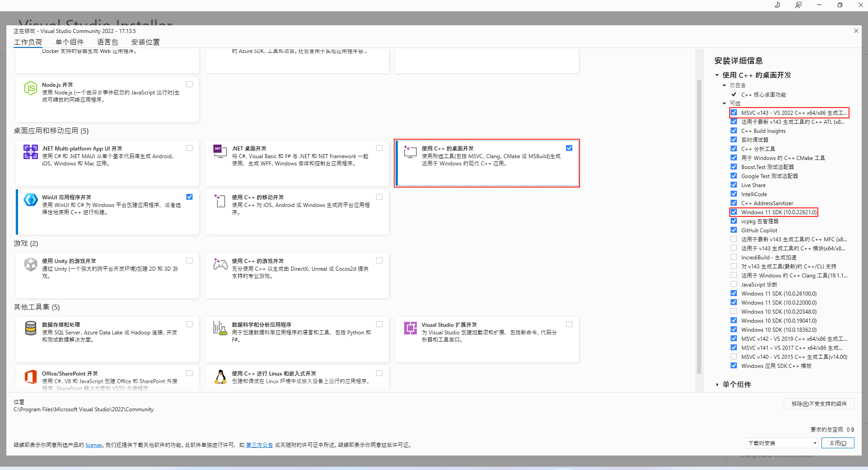Check the .NET desktop development workload box
This screenshot has height=470, width=868.
[379, 148]
